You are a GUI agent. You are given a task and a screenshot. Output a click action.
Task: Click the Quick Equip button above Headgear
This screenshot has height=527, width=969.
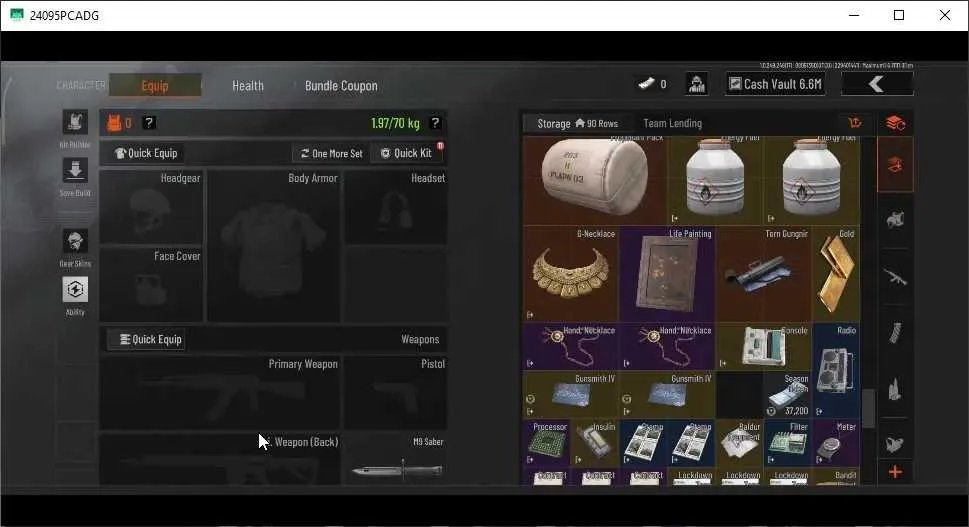click(146, 153)
